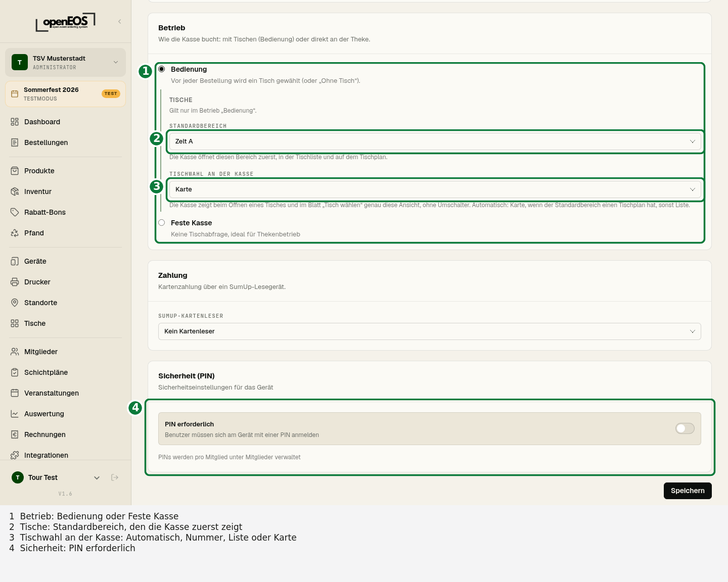The height and width of the screenshot is (582, 728).
Task: Open the SumUp-Kartenleser dropdown
Action: (x=430, y=331)
